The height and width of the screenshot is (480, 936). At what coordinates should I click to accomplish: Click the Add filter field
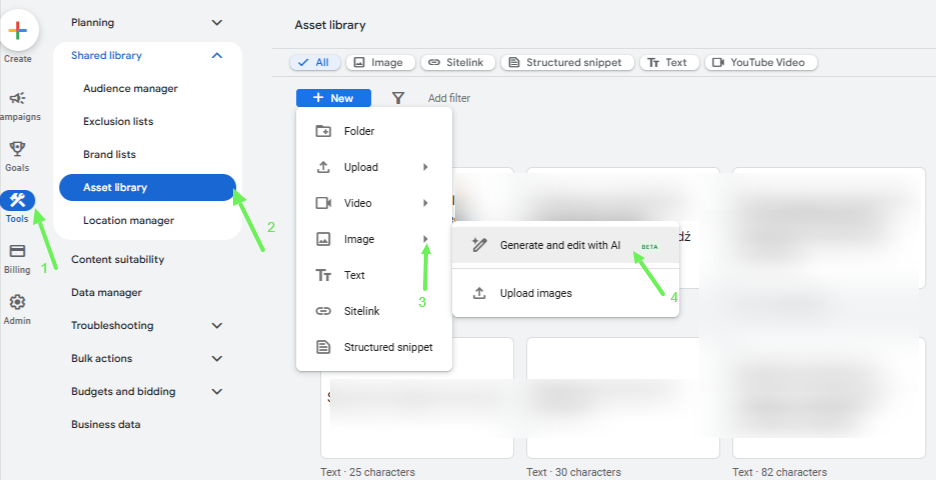point(449,98)
